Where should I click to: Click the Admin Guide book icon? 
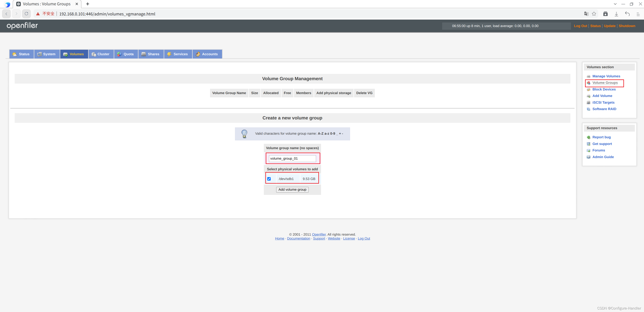tap(588, 157)
